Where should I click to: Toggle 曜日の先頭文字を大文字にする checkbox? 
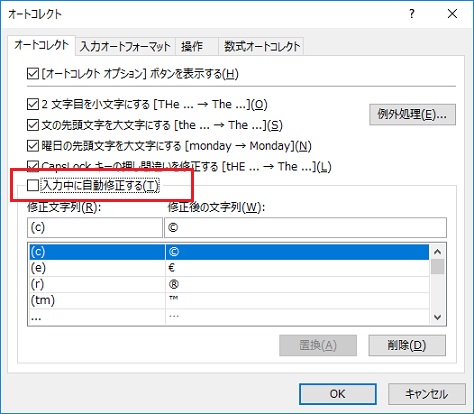coord(33,146)
